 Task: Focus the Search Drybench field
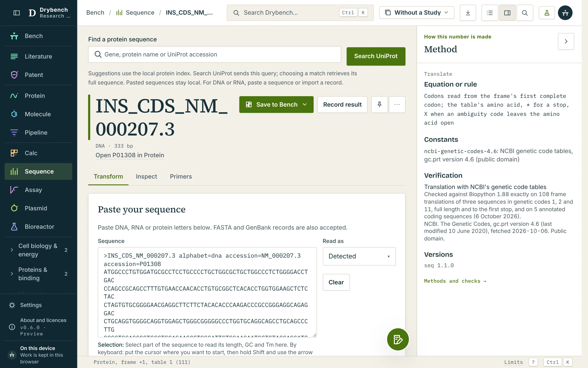point(300,13)
